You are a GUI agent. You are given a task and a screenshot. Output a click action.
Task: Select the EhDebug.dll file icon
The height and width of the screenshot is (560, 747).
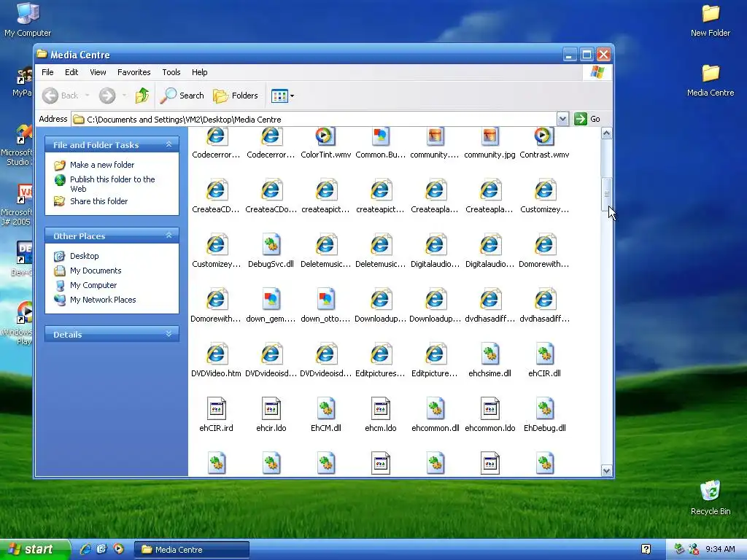pyautogui.click(x=544, y=408)
